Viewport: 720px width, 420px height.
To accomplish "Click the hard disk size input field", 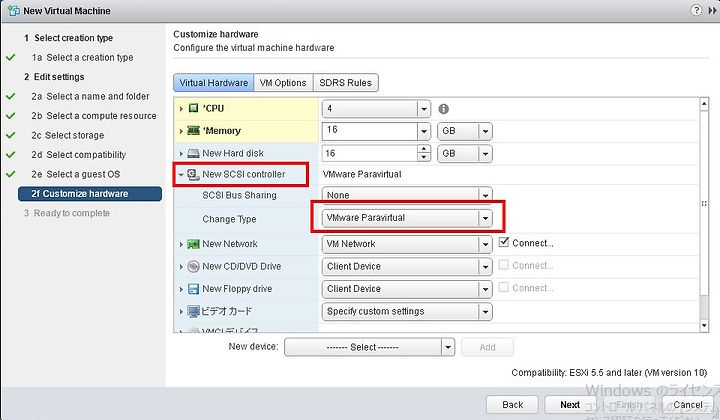I will 370,154.
